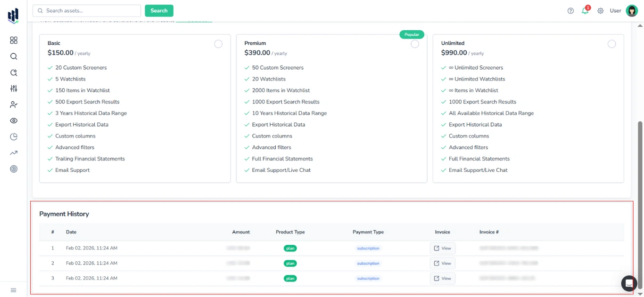The width and height of the screenshot is (644, 297).
Task: Select the search magnifier icon in sidebar
Action: [13, 56]
